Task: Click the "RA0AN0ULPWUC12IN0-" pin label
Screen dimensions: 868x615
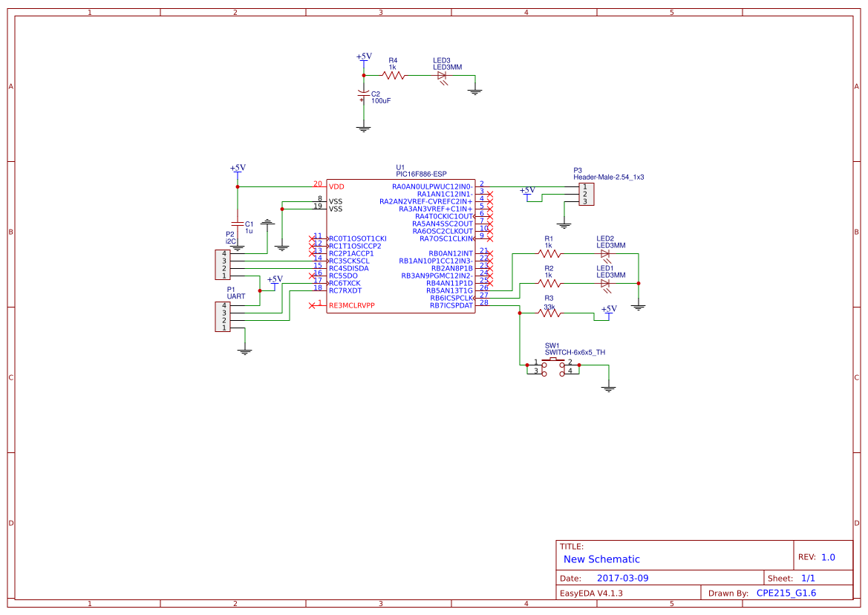Action: pyautogui.click(x=432, y=186)
